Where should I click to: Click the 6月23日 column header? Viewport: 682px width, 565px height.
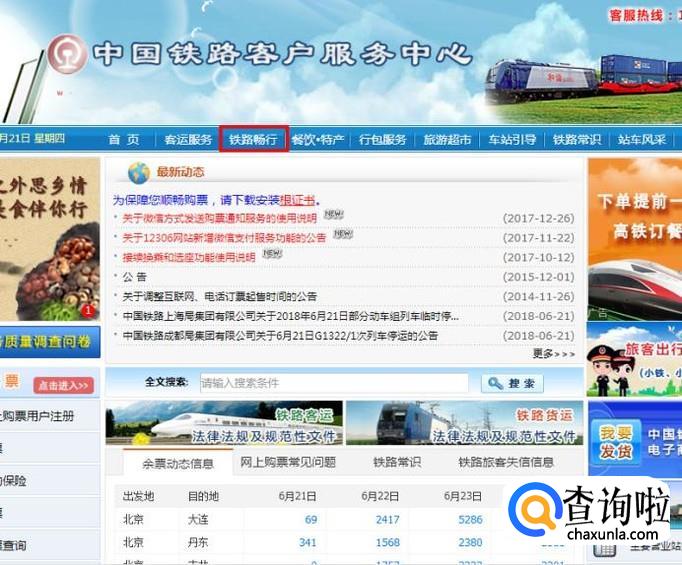[x=463, y=496]
